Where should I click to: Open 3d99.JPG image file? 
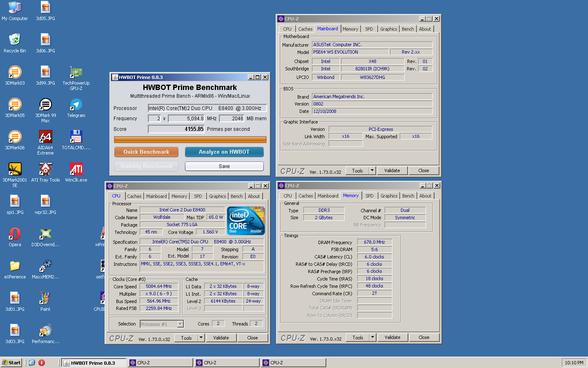click(45, 76)
